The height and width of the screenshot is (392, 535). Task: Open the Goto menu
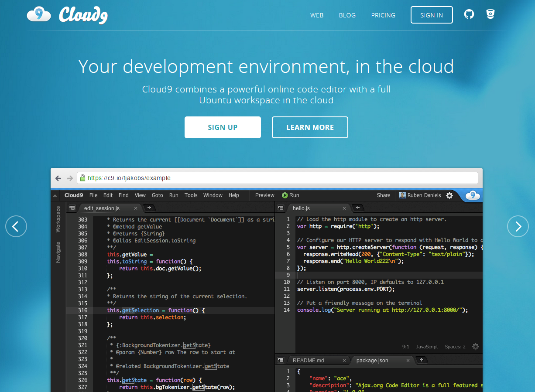(x=158, y=195)
